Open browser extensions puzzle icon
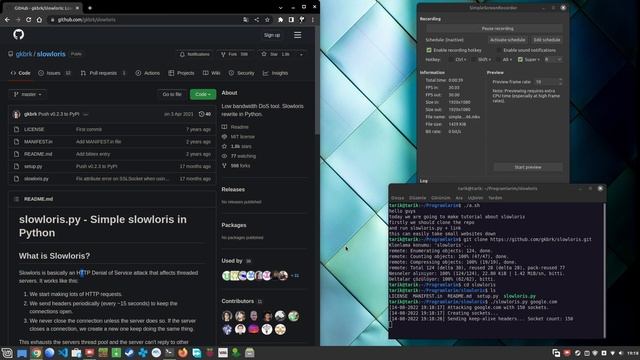Screen dimensions: 640x360 [280, 20]
